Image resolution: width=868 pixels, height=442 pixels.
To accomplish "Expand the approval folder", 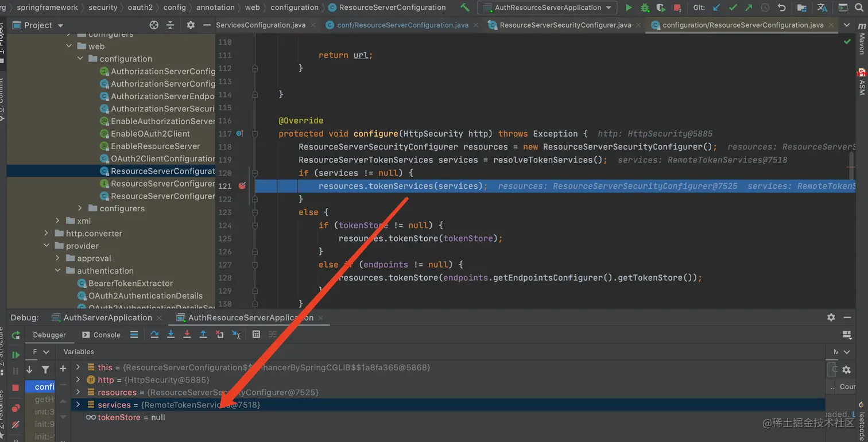I will pyautogui.click(x=57, y=258).
